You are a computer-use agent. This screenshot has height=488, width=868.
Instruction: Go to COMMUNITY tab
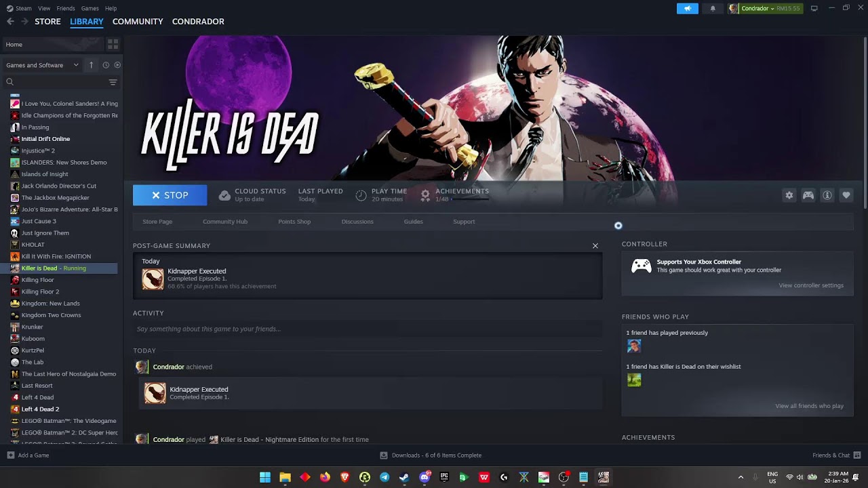tap(138, 22)
